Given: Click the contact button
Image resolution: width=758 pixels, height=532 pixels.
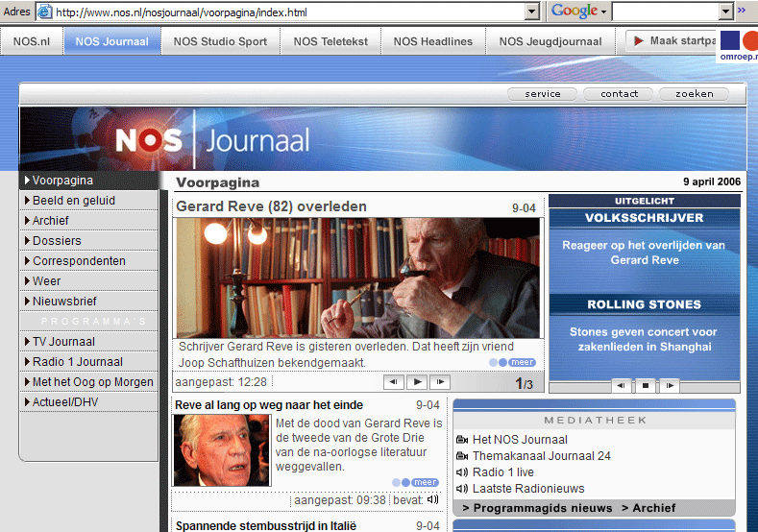Looking at the screenshot, I should click(x=619, y=94).
